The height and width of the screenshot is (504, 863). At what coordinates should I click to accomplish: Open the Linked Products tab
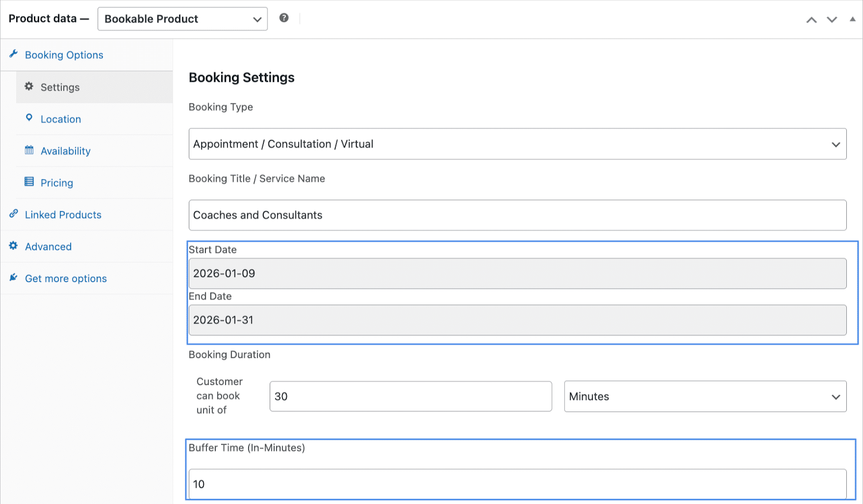86,215
